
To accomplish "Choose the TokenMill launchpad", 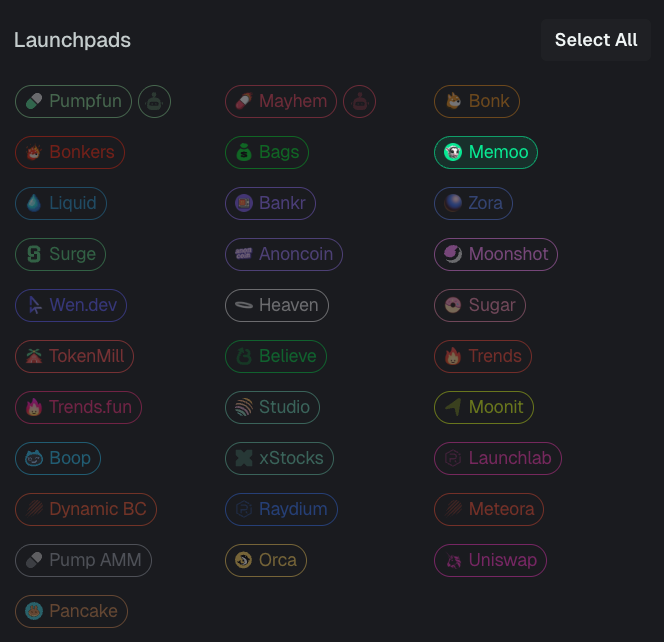I will [75, 357].
